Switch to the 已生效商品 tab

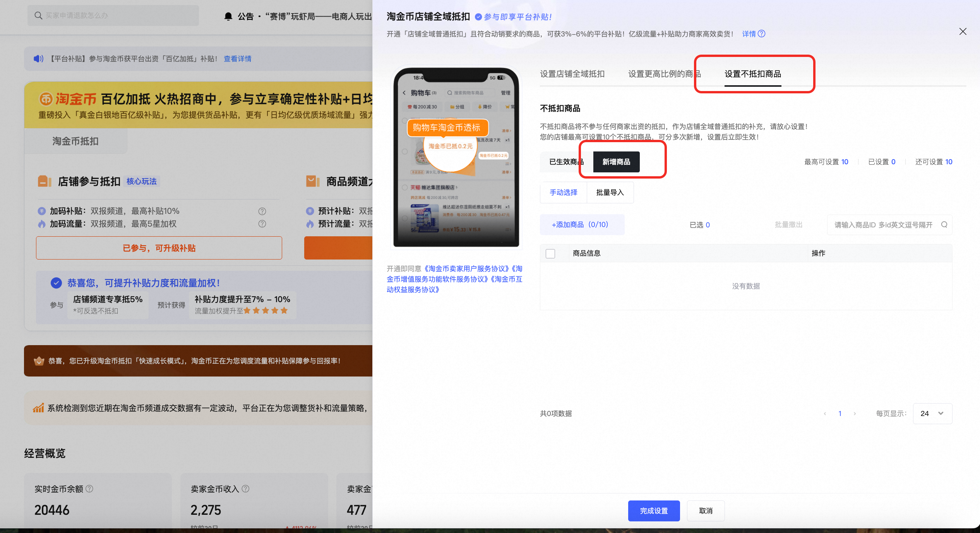click(566, 162)
